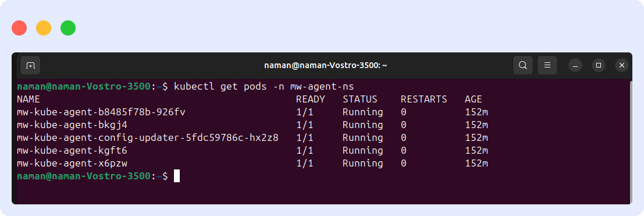Click the bottom naman@naman-Vostro-3500 prompt
Screen dimensions: 644x216
(x=84, y=176)
